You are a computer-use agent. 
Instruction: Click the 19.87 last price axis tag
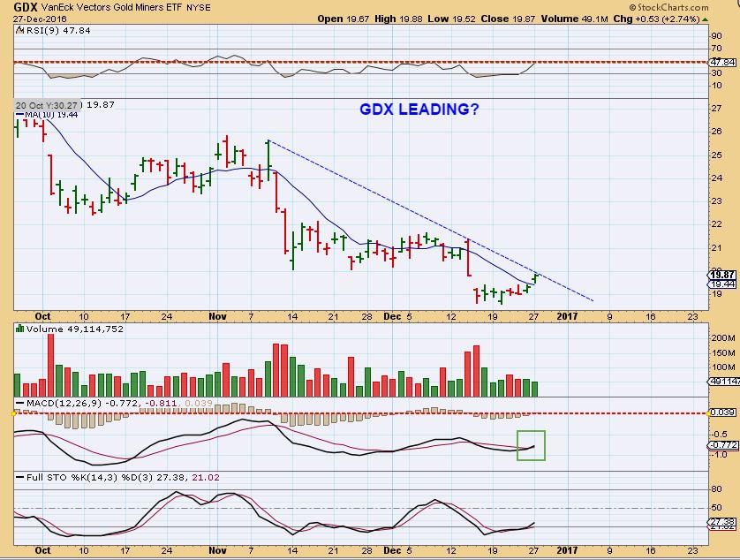(x=722, y=275)
